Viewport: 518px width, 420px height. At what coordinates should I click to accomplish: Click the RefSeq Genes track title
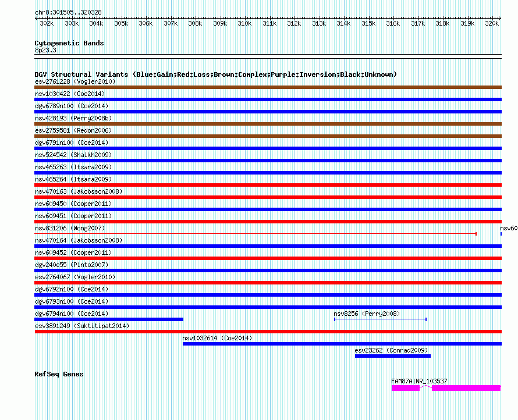coord(59,374)
